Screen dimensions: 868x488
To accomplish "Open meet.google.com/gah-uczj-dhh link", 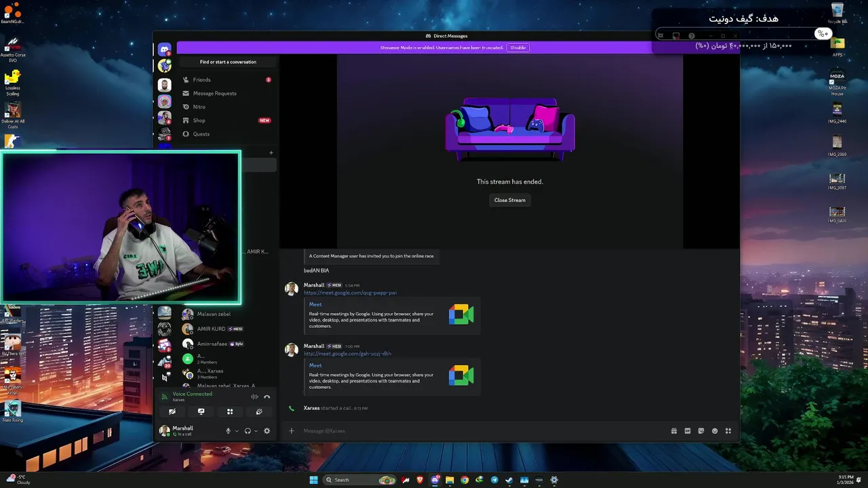I will tap(347, 354).
